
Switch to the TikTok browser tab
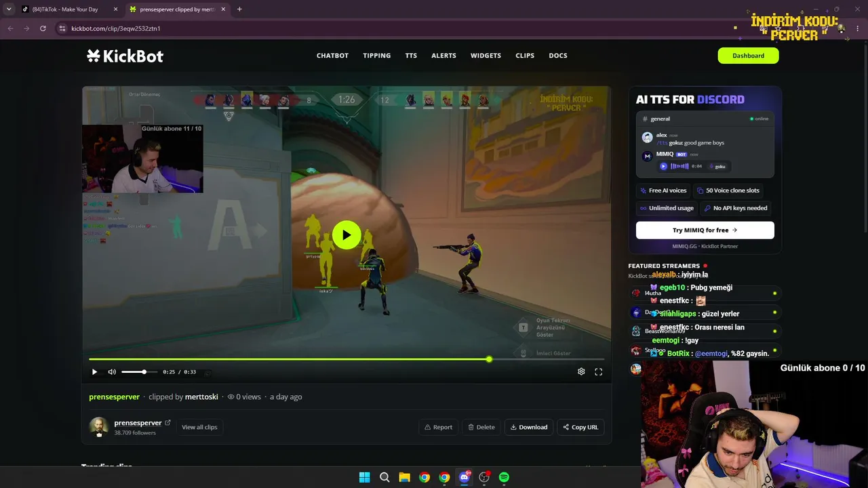69,9
